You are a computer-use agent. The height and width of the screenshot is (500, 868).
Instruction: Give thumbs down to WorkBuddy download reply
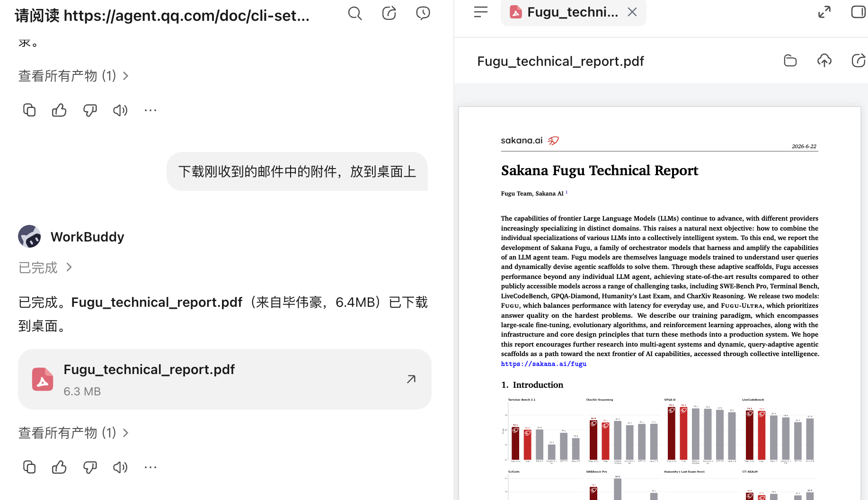point(89,467)
